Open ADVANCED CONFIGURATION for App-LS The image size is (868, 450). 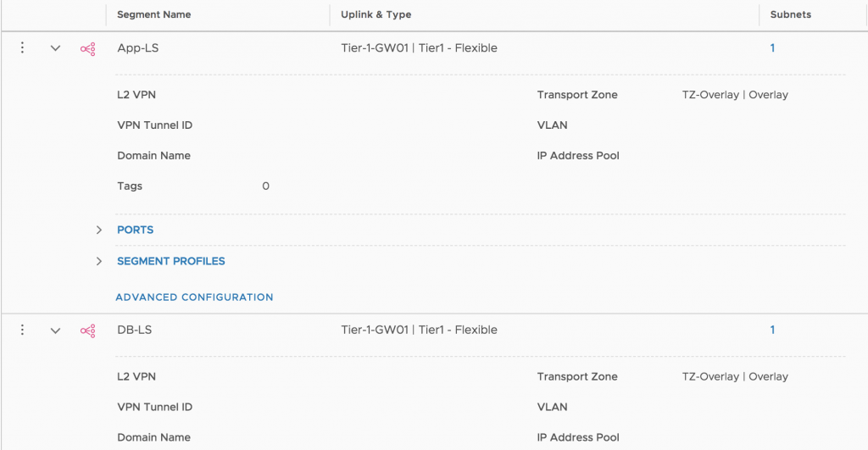(x=194, y=297)
